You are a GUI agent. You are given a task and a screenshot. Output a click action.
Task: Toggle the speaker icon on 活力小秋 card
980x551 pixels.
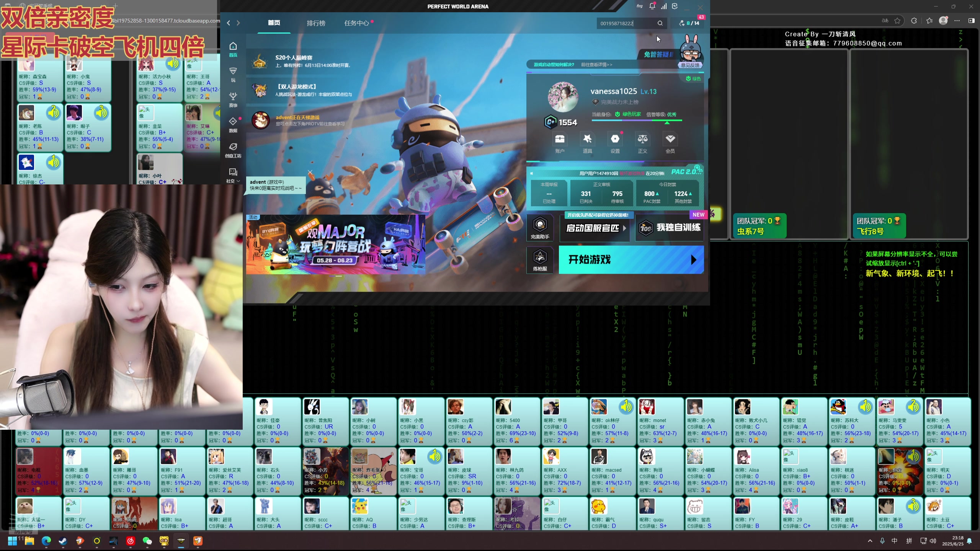click(173, 63)
